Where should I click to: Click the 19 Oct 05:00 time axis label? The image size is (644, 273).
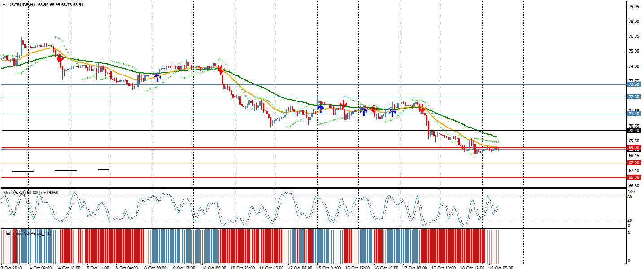coord(500,268)
